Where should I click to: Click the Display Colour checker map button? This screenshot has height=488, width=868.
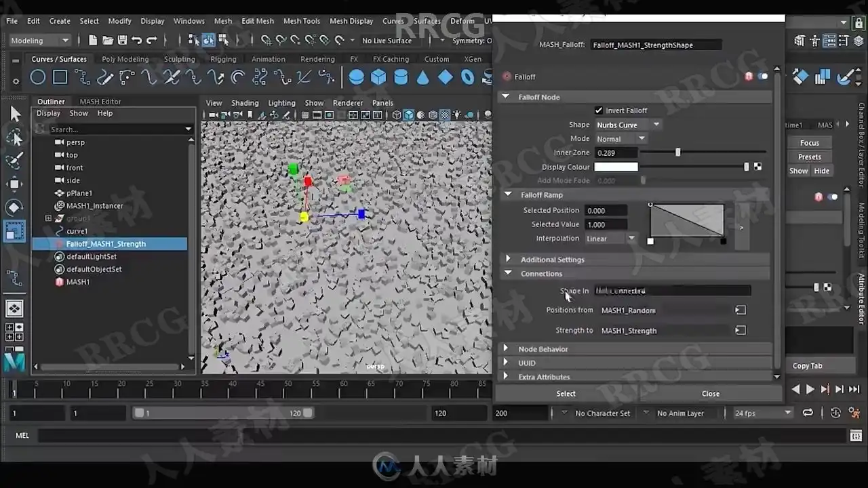(x=757, y=167)
